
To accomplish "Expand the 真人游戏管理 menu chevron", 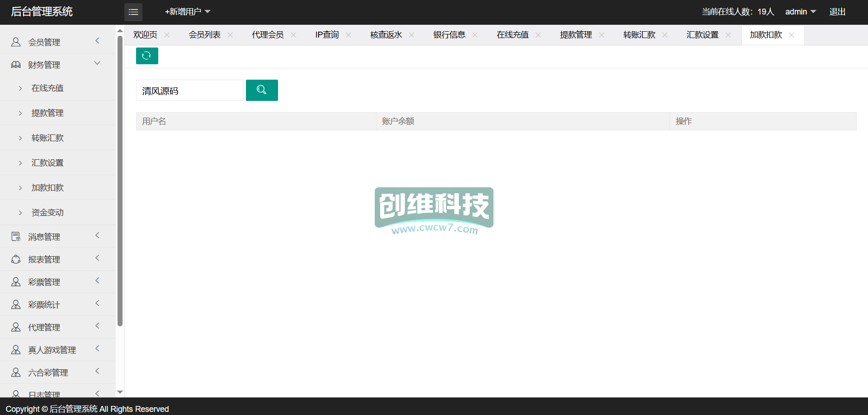I will tap(97, 348).
